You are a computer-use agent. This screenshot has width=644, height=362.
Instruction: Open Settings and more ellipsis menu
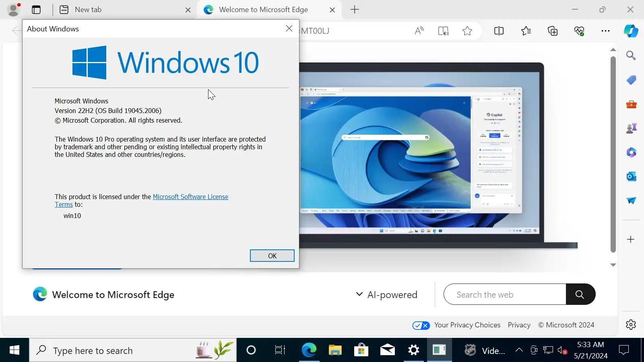pos(605,31)
